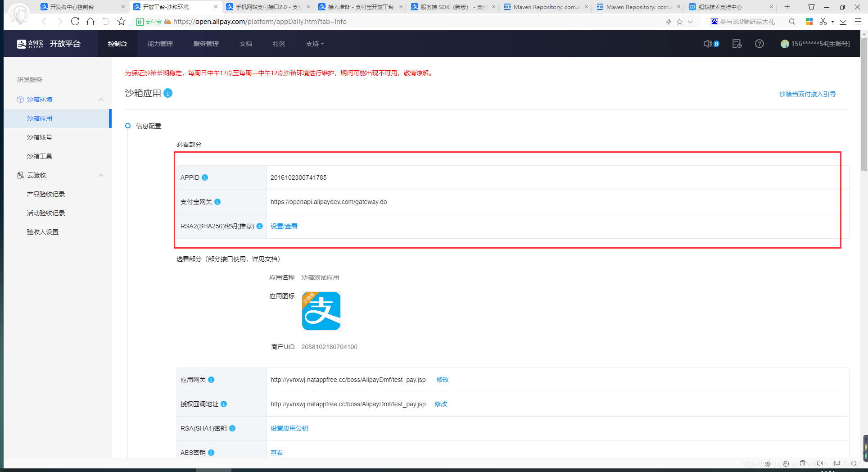
Task: Open address bar dropdown chevron
Action: point(690,22)
